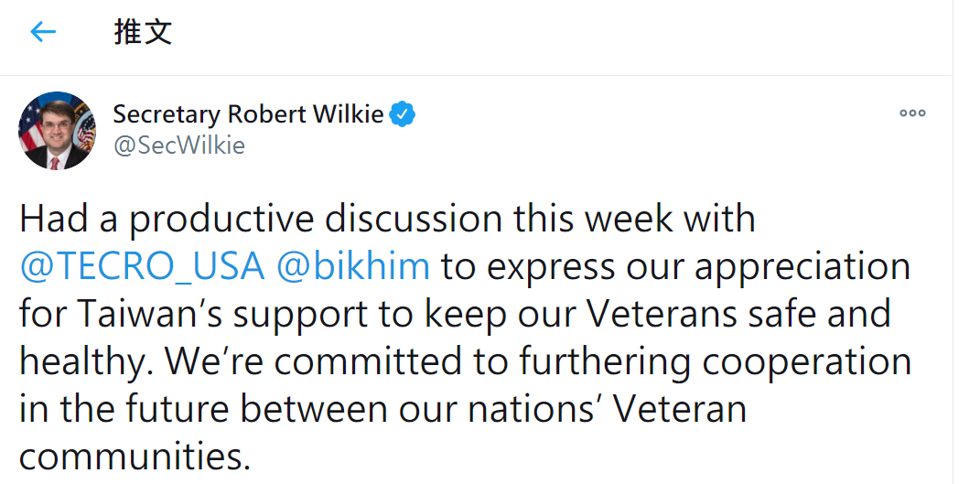The image size is (980, 484).
Task: Click 'productive discussion' in the tweet text
Action: pos(316,220)
